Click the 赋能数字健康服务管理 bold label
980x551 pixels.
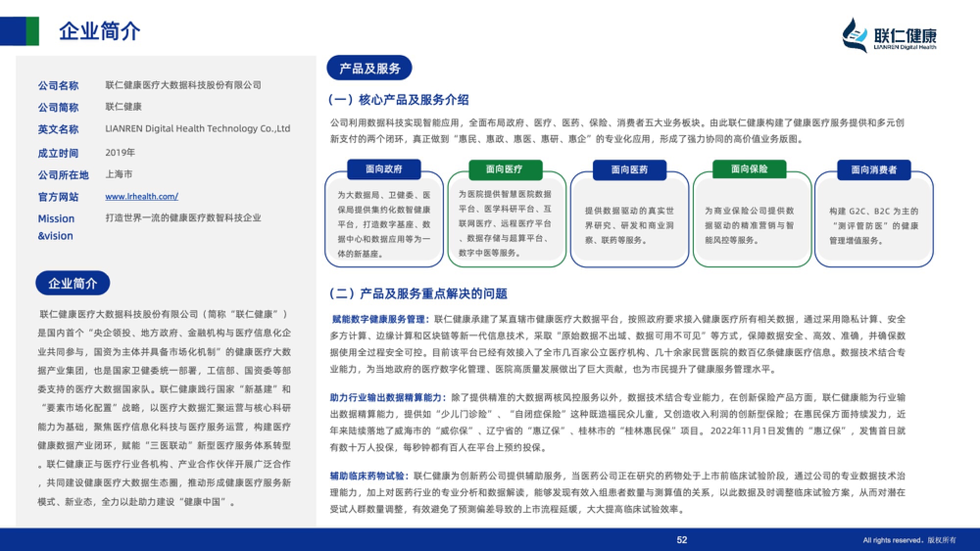tap(380, 319)
